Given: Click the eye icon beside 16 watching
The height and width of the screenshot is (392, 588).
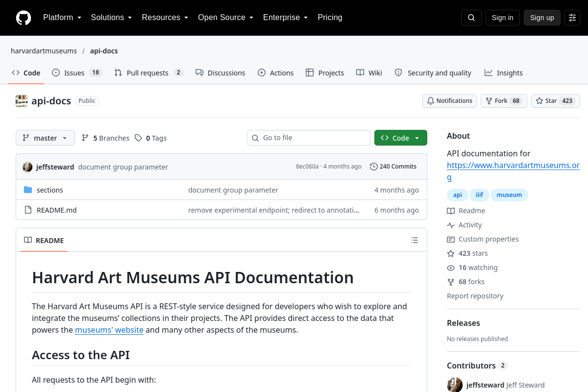Looking at the screenshot, I should coord(451,268).
